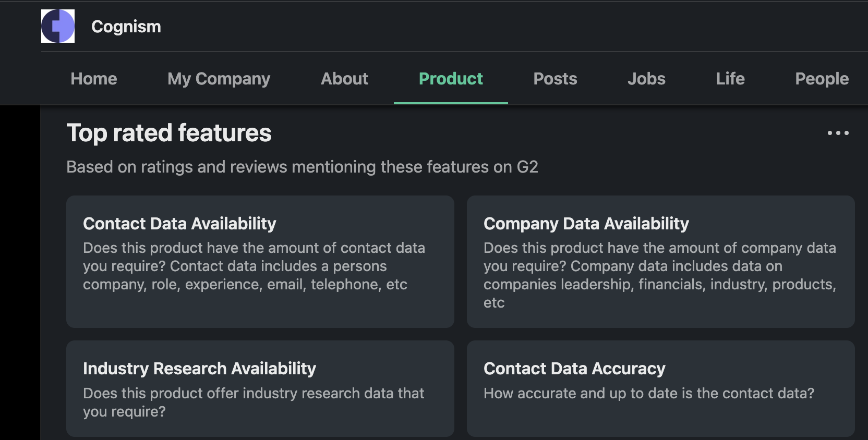Switch to the About tab

[344, 79]
